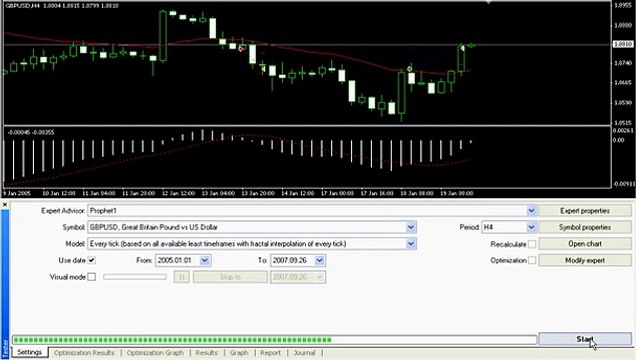Open the Optimization Results tab
636x360 pixels.
point(84,353)
